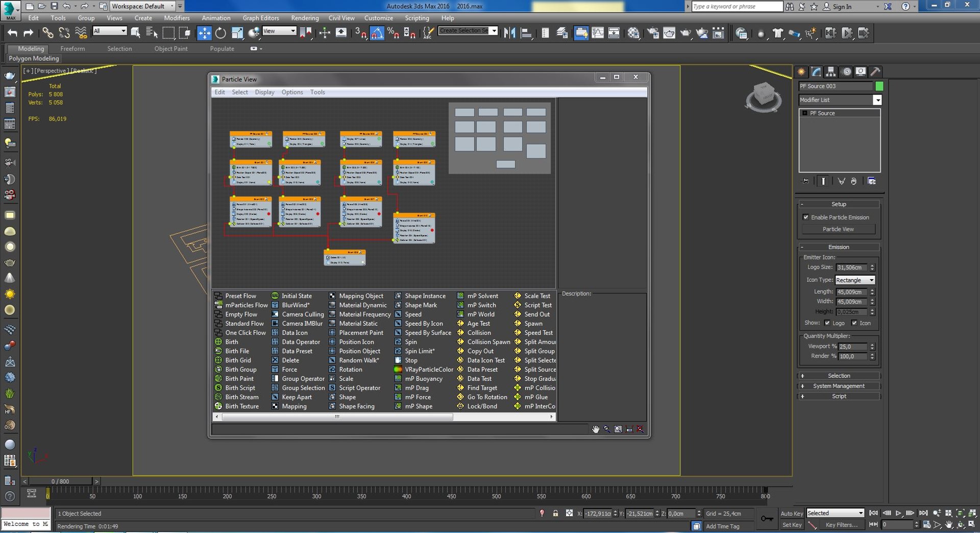Expand the System Management rollout
980x533 pixels.
838,386
